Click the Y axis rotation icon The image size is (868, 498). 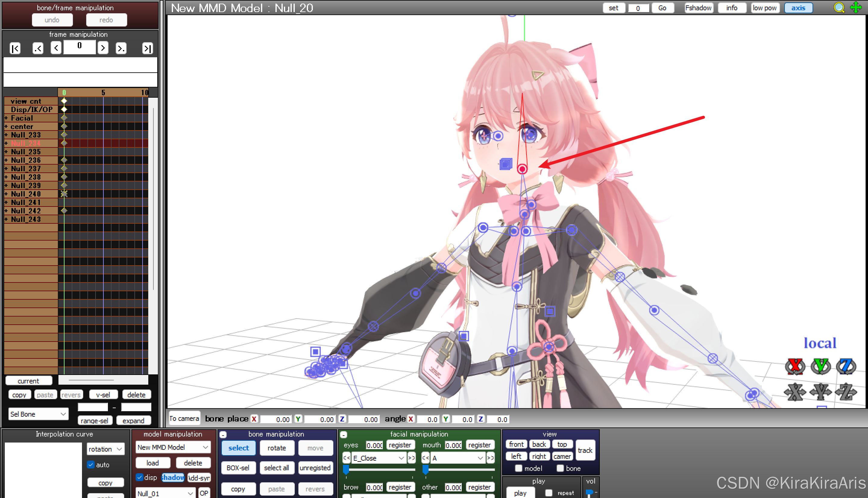820,366
